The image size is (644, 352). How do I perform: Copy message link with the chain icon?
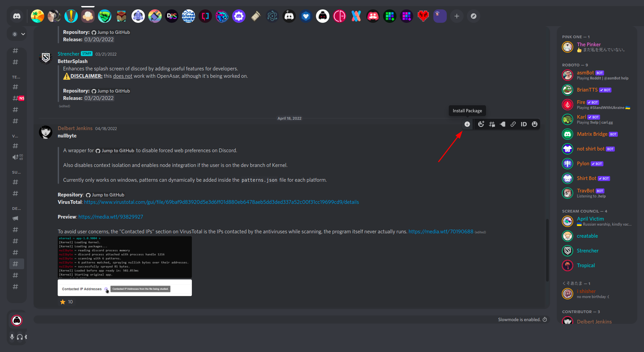tap(513, 124)
